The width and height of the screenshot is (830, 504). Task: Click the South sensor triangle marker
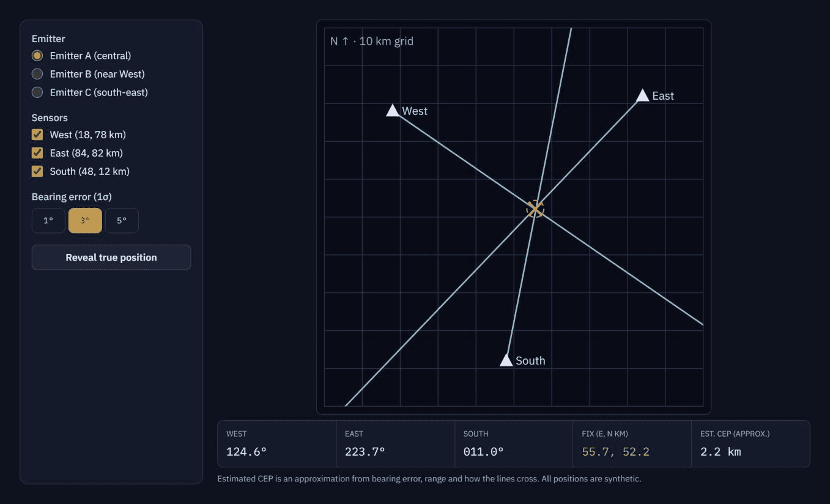pos(506,360)
